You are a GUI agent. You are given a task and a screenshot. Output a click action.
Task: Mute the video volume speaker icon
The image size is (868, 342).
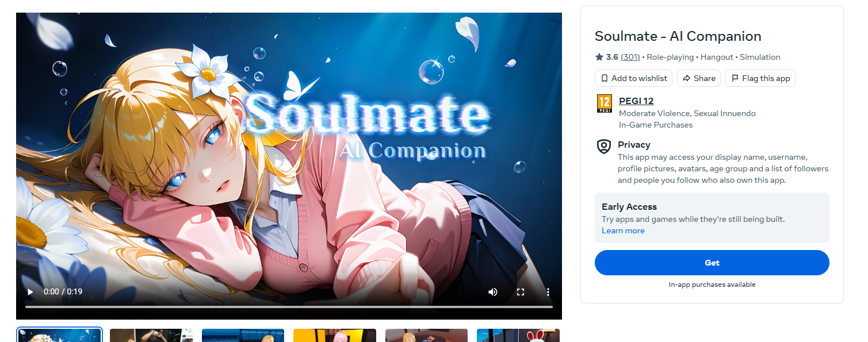pos(493,292)
